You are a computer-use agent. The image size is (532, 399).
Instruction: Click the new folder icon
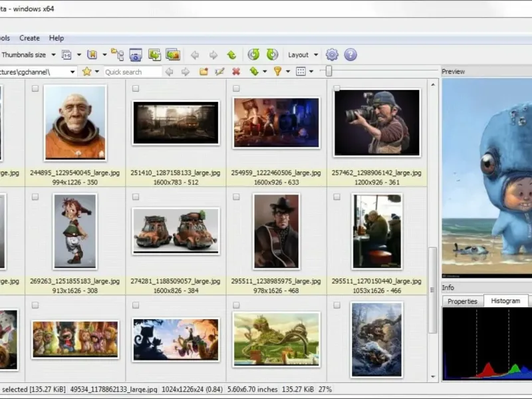click(203, 72)
